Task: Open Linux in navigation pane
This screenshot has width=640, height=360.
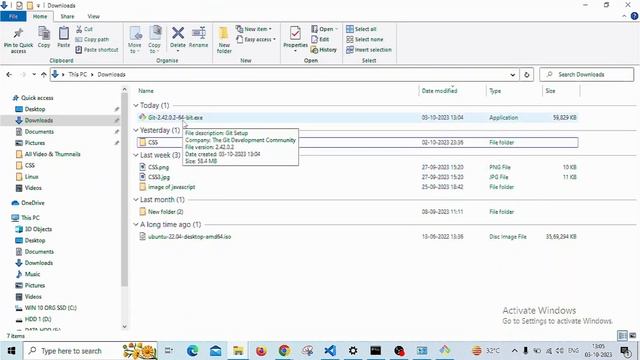Action: coord(31,177)
